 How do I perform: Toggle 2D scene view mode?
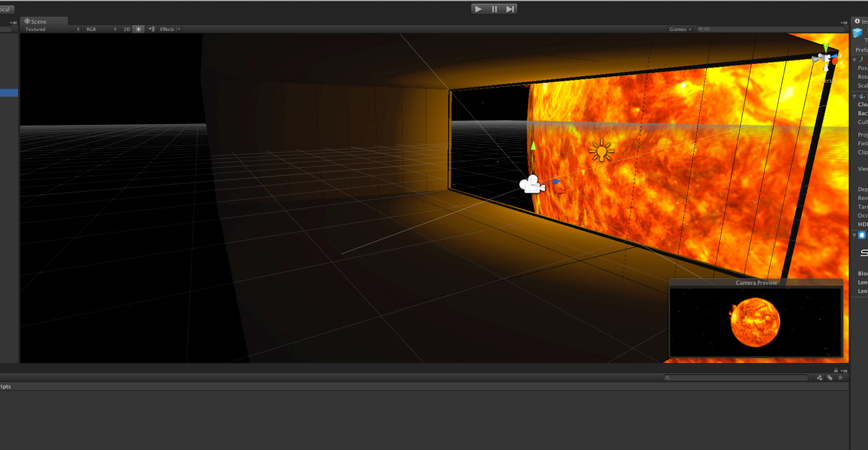coord(126,29)
